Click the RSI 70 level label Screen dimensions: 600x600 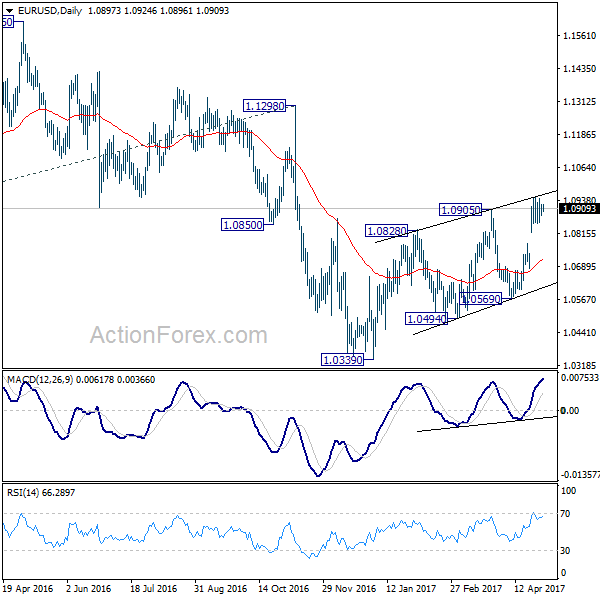pos(565,514)
